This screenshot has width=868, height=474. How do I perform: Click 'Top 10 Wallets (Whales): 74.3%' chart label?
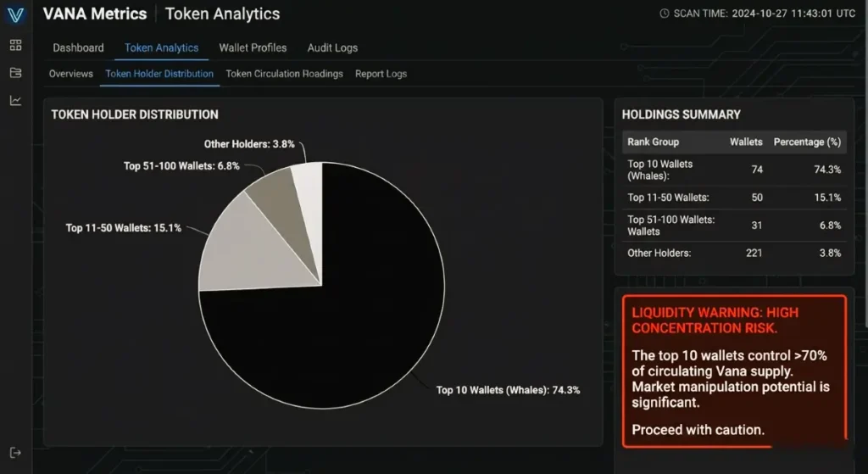509,390
